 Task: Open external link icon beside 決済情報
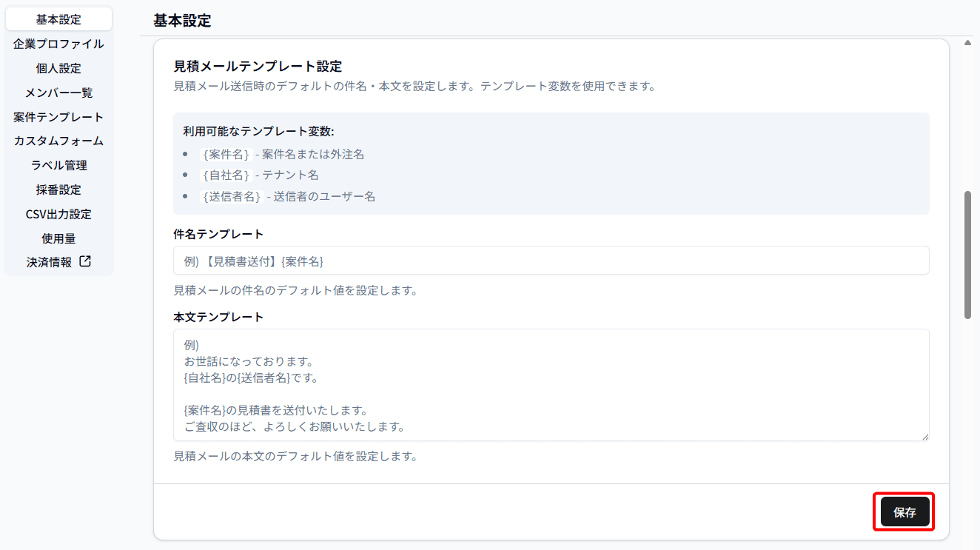85,261
